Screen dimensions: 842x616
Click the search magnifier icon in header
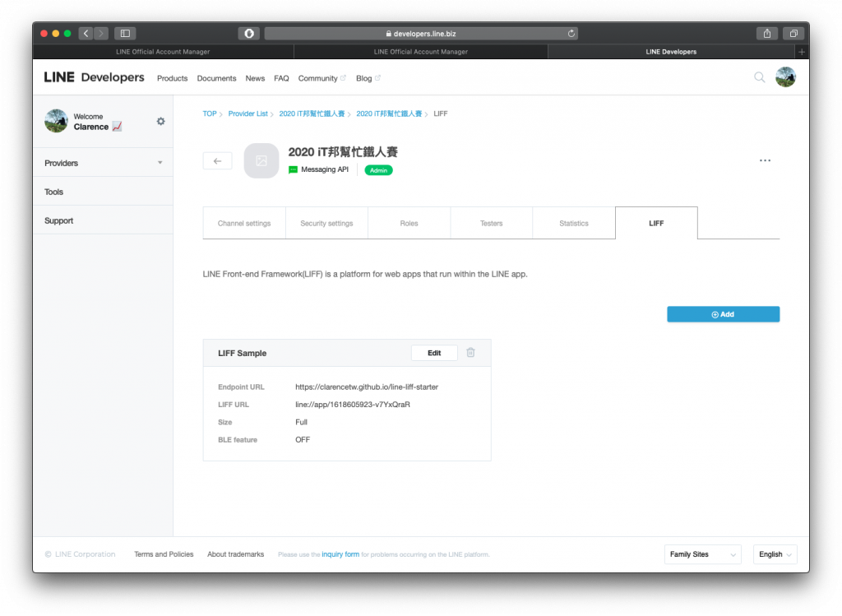click(x=759, y=77)
